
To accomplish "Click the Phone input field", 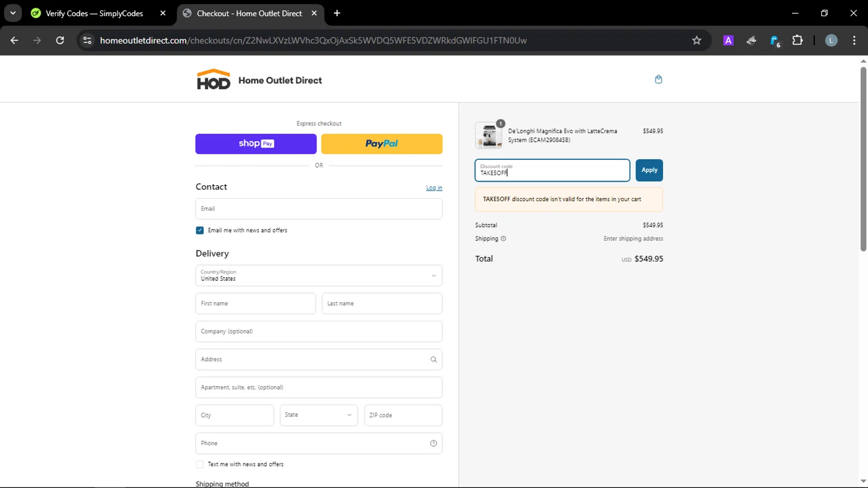I will pos(319,443).
